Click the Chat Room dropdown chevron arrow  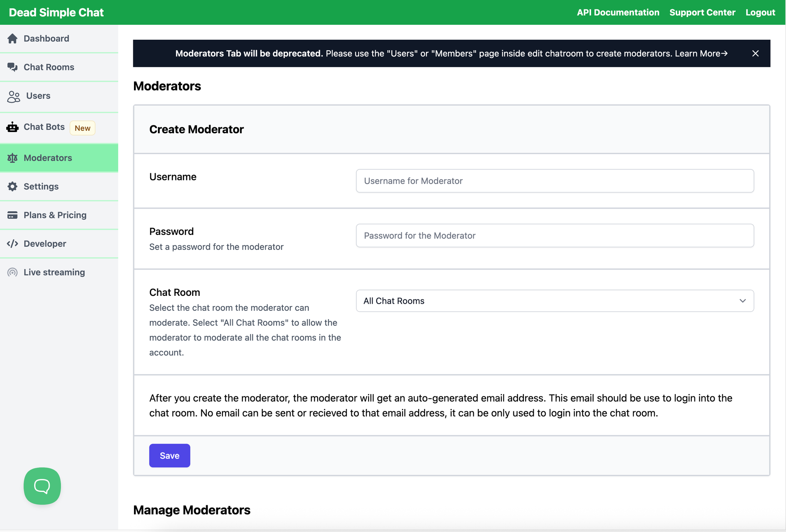click(742, 301)
